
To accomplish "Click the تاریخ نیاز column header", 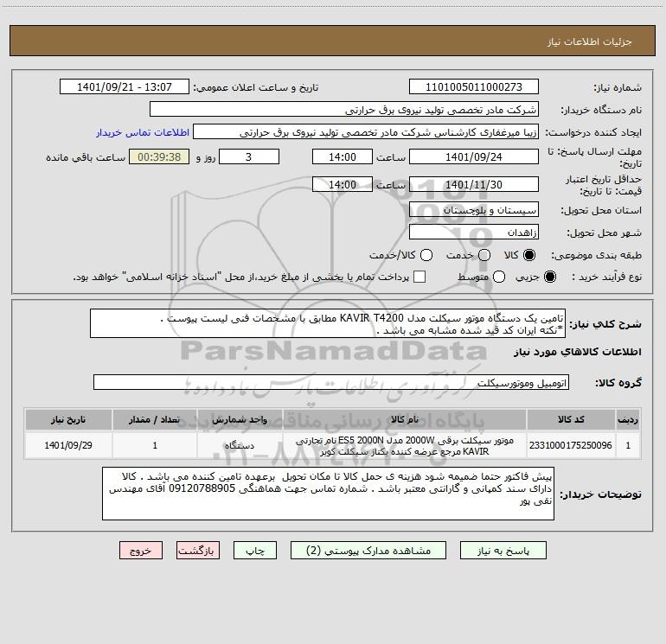I will coord(68,419).
